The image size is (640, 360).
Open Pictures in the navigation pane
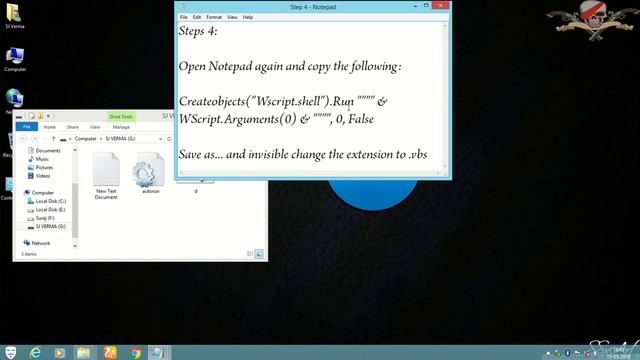click(40, 167)
